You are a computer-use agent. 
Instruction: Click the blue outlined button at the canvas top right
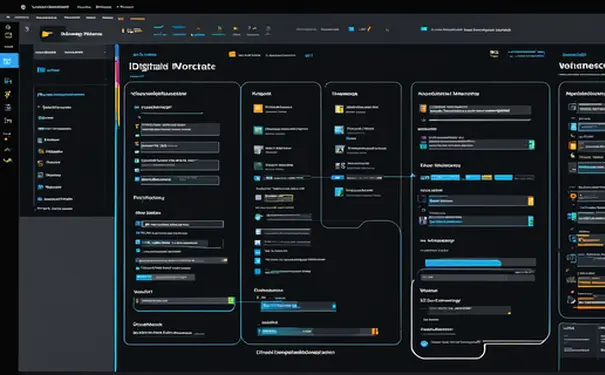point(526,53)
